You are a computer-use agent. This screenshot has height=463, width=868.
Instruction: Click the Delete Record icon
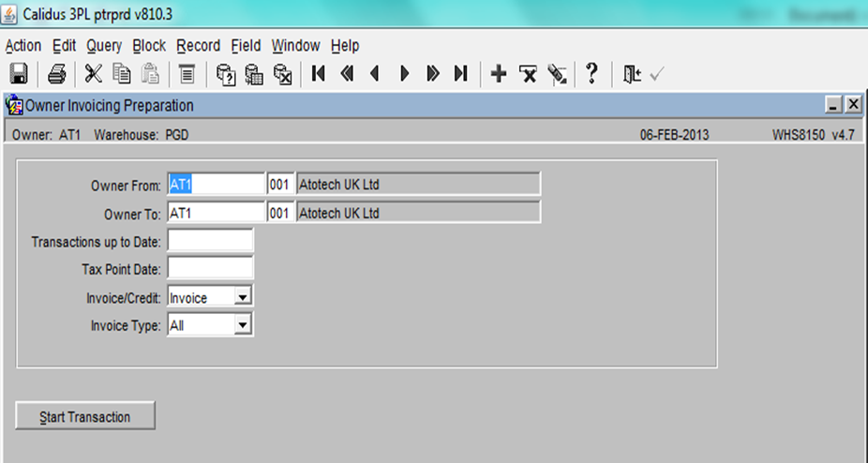528,74
